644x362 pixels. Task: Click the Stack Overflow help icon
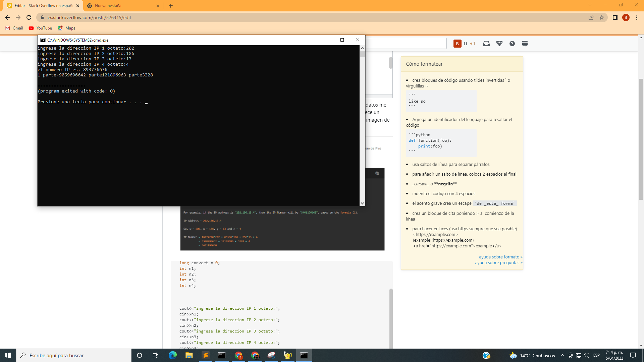click(512, 43)
